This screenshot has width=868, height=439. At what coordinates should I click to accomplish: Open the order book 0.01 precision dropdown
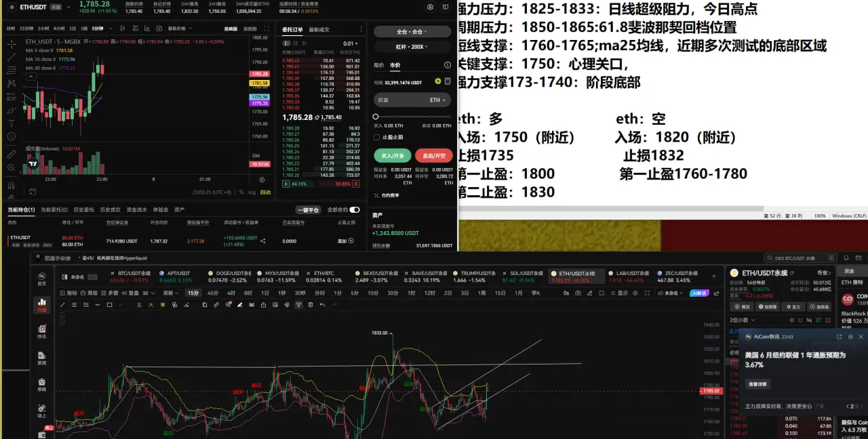click(x=352, y=43)
